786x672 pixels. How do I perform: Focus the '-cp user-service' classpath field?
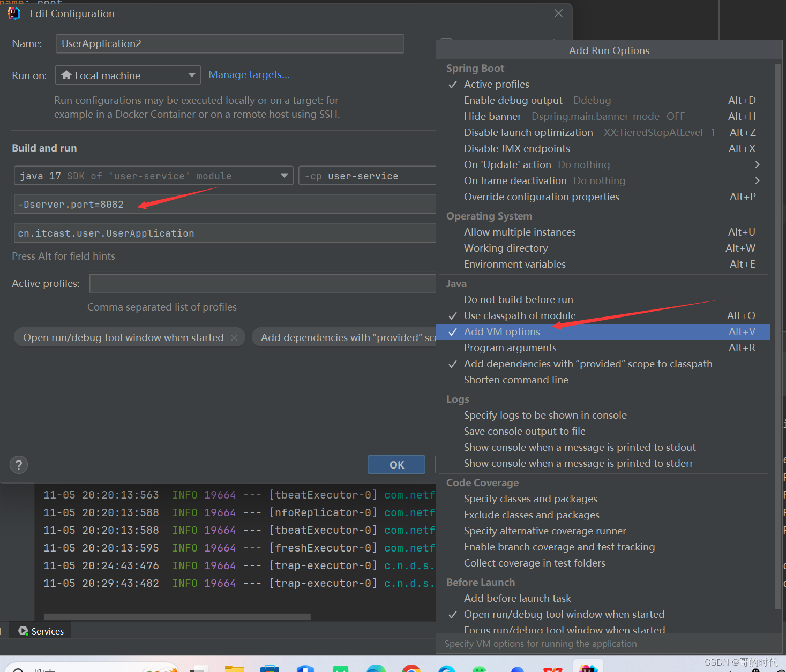pyautogui.click(x=368, y=176)
